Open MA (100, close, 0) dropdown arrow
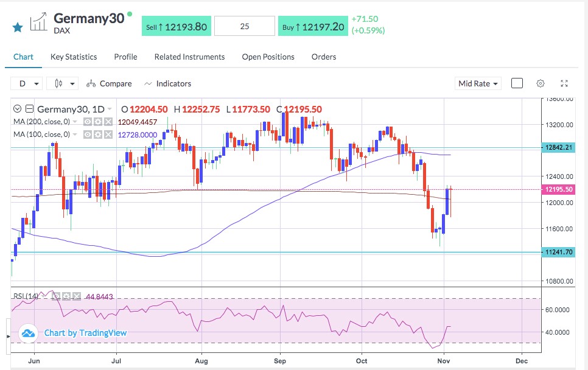 [x=75, y=134]
